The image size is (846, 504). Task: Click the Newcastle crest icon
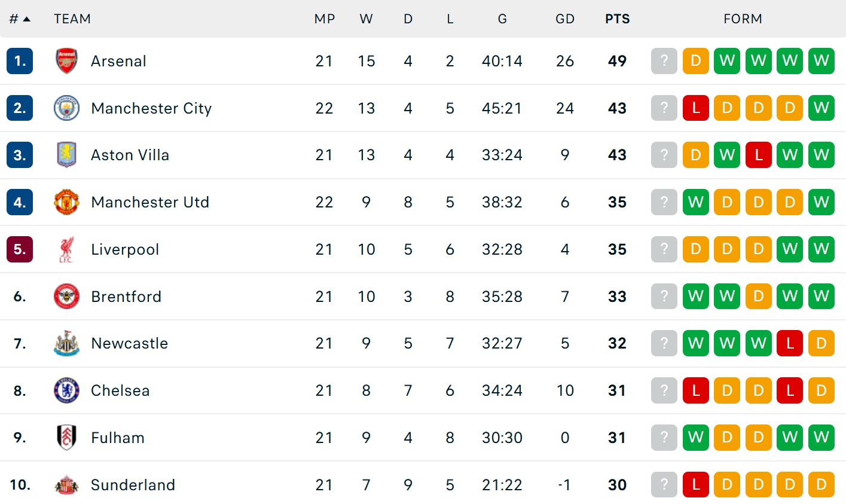click(66, 343)
